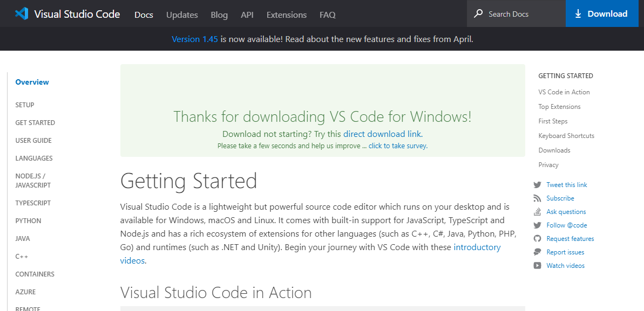644x311 pixels.
Task: Click the Twitter icon beside Follow @code
Action: click(x=537, y=225)
